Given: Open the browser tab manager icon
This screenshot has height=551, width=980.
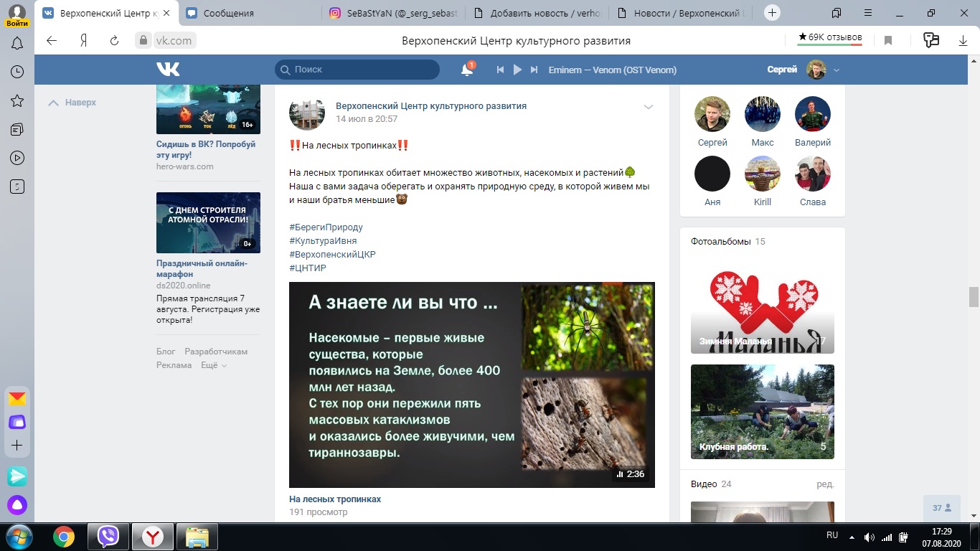Looking at the screenshot, I should pos(837,12).
